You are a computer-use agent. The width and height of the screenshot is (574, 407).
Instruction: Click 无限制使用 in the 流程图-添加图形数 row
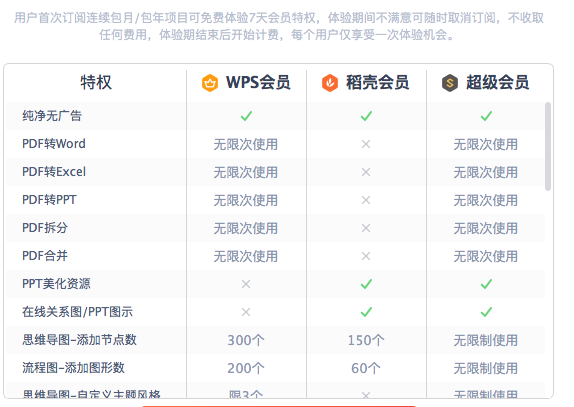click(x=486, y=368)
